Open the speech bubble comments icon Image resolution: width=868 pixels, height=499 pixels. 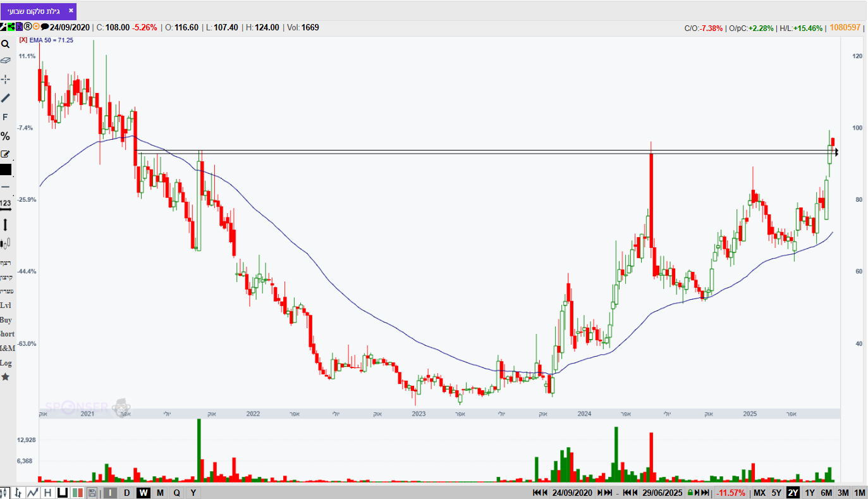pos(45,27)
